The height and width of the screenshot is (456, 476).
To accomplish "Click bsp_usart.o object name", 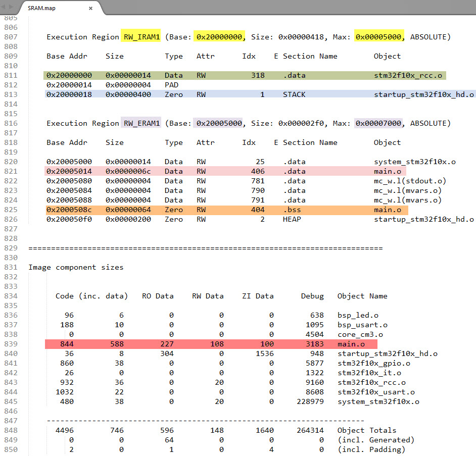I will 362,325.
